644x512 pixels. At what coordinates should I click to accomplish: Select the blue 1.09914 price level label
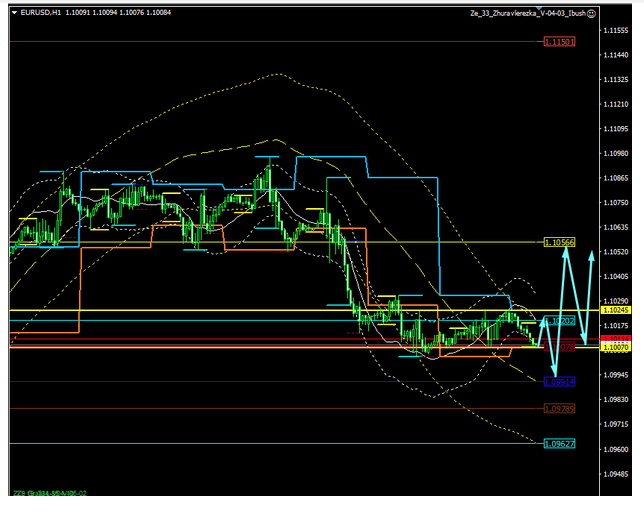pyautogui.click(x=559, y=382)
